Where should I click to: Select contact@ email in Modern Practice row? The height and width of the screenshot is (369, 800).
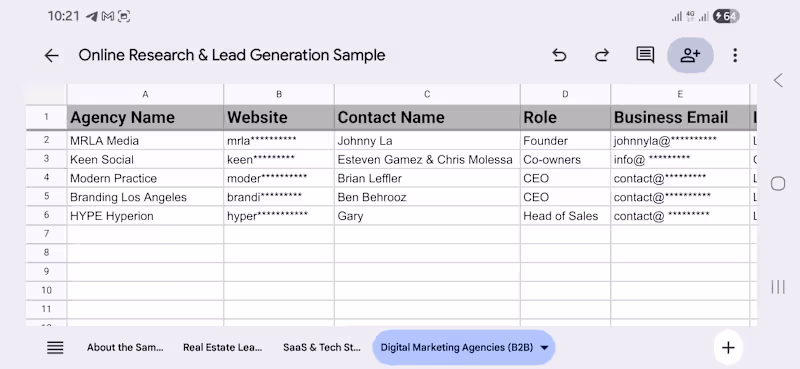[680, 178]
